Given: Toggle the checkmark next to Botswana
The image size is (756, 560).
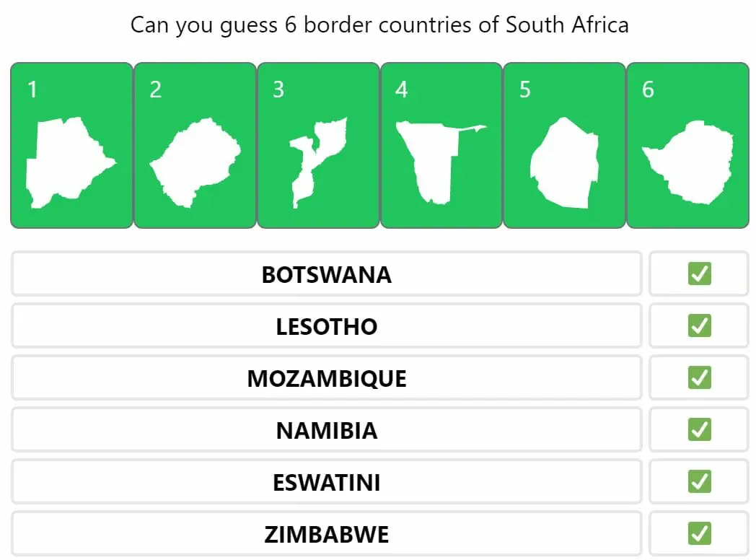Looking at the screenshot, I should (x=699, y=274).
